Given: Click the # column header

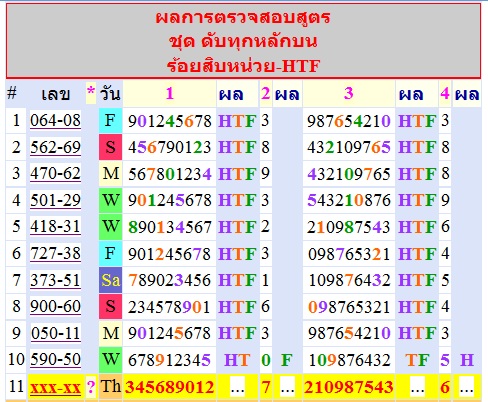Looking at the screenshot, I should pos(12,93).
